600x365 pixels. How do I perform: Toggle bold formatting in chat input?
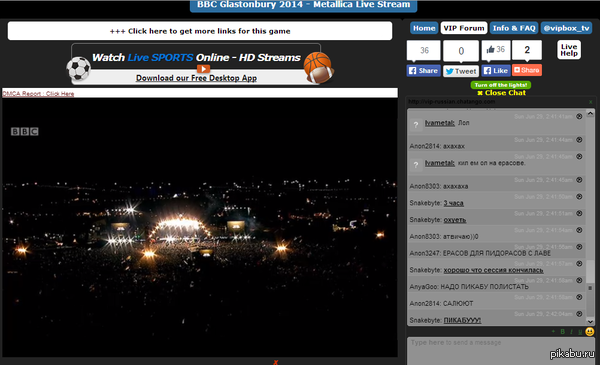point(562,332)
